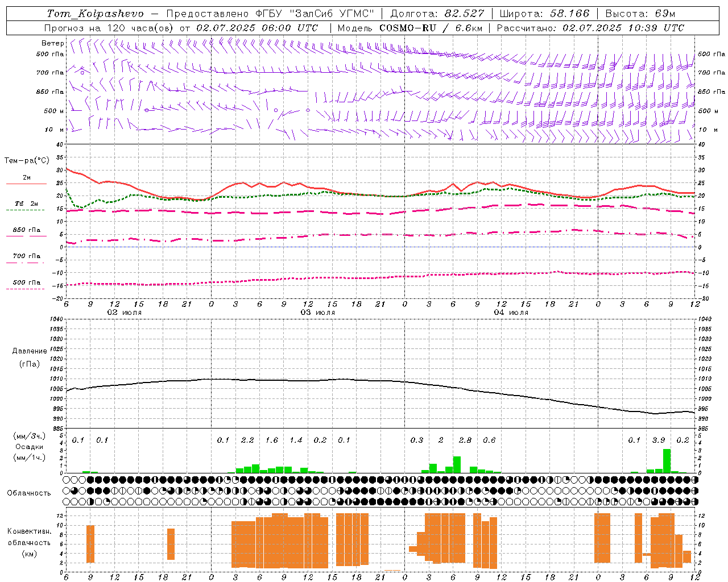This screenshot has height=582, width=728.
Task: Select the 'Высота: 69м' elevation text
Action: pyautogui.click(x=640, y=14)
